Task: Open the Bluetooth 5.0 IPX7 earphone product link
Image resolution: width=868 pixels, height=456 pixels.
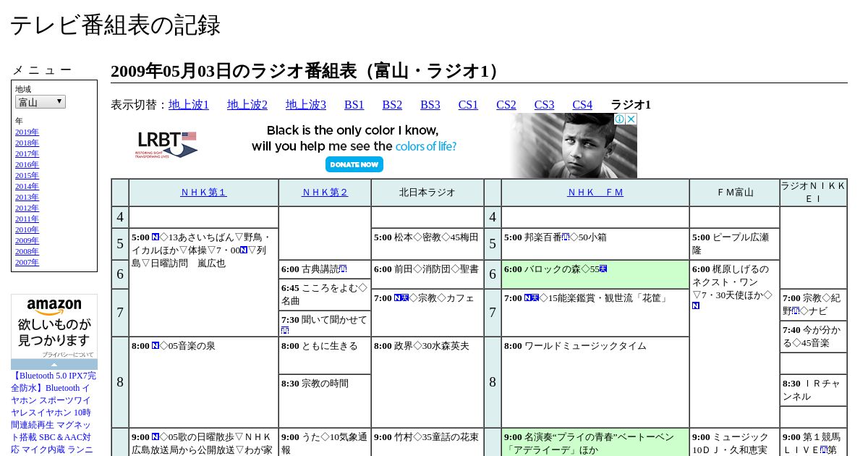Action: (x=54, y=413)
